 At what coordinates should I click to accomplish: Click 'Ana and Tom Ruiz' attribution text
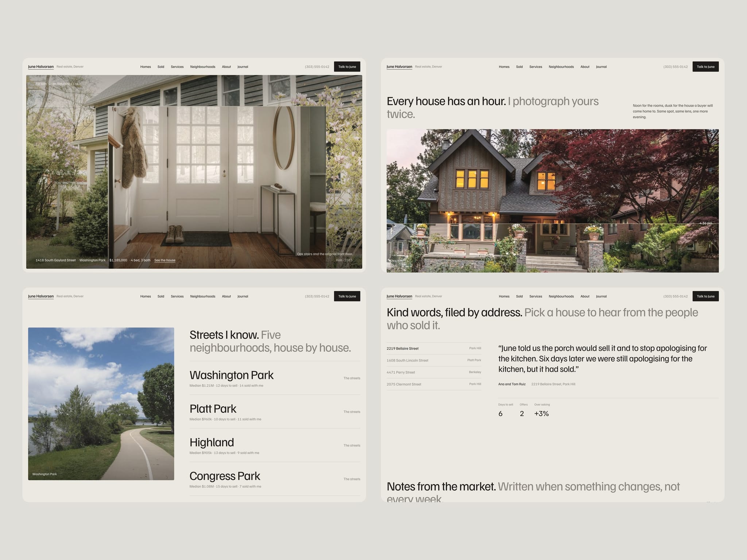512,384
